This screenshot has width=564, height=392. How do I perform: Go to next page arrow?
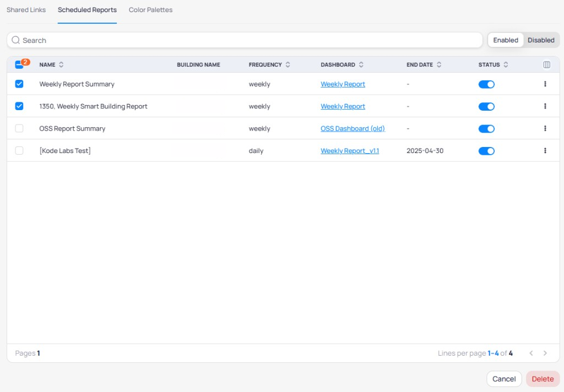545,353
